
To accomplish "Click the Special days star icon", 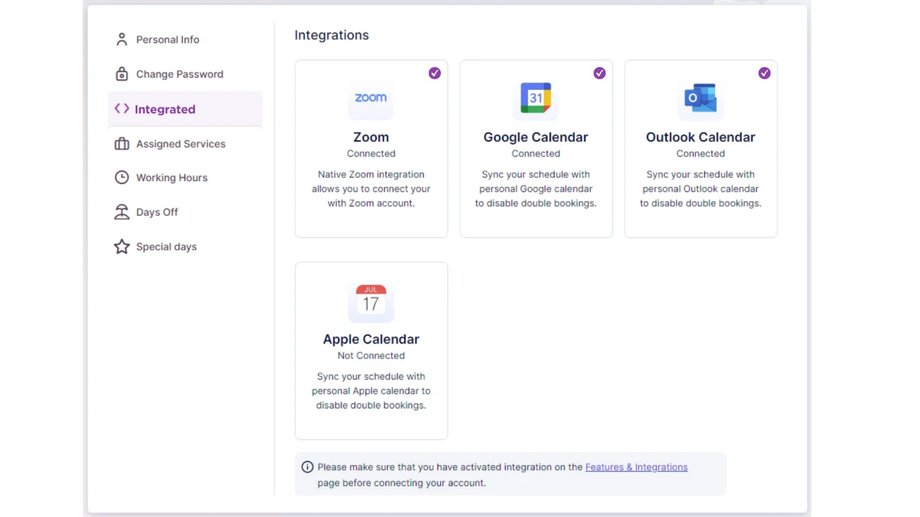I will 122,247.
